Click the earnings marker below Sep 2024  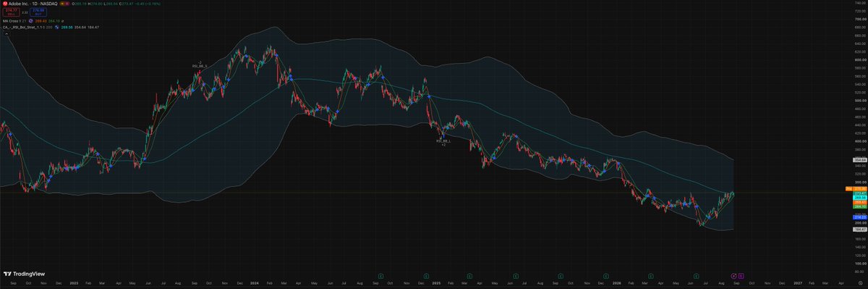(x=381, y=276)
